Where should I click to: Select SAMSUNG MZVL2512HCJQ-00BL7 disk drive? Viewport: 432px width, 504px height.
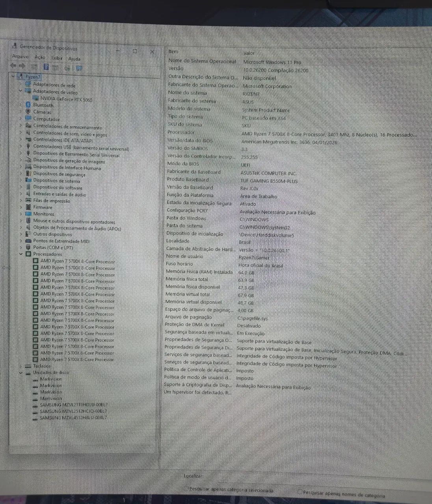74,411
